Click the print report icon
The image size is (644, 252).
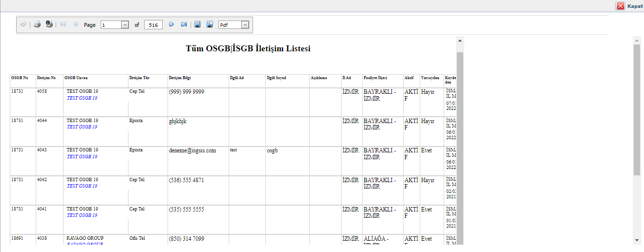coord(37,24)
